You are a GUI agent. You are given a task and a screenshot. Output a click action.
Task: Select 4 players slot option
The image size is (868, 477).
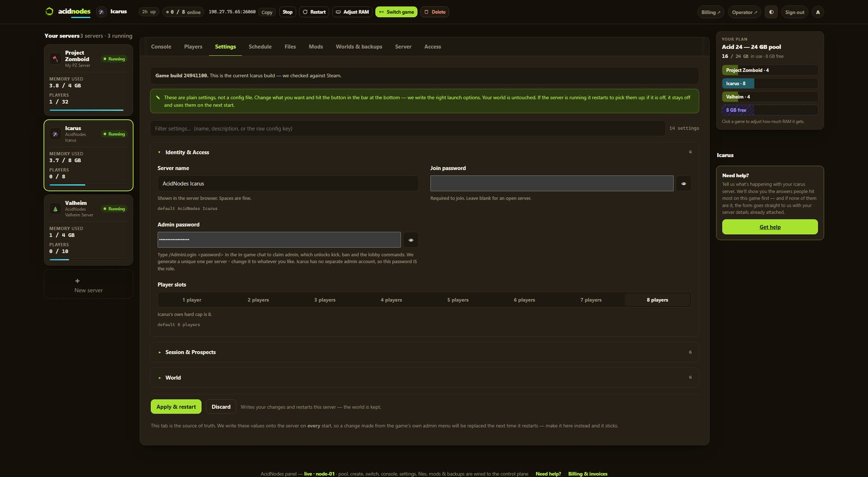coord(391,300)
